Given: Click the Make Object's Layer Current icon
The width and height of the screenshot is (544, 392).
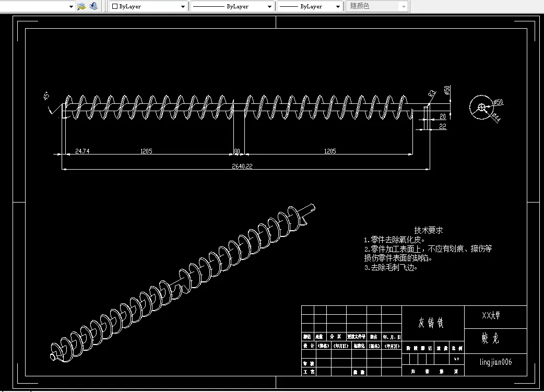Looking at the screenshot, I should (x=81, y=6).
